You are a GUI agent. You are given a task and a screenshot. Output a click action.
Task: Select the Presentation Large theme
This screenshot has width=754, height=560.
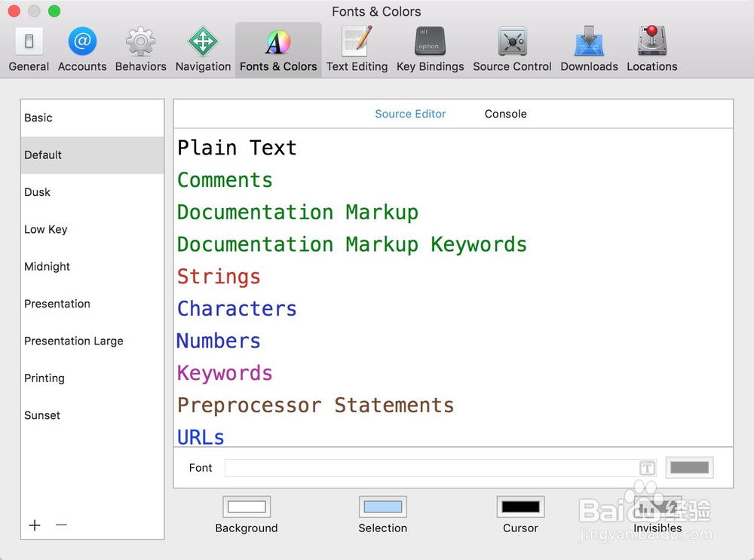pos(92,341)
